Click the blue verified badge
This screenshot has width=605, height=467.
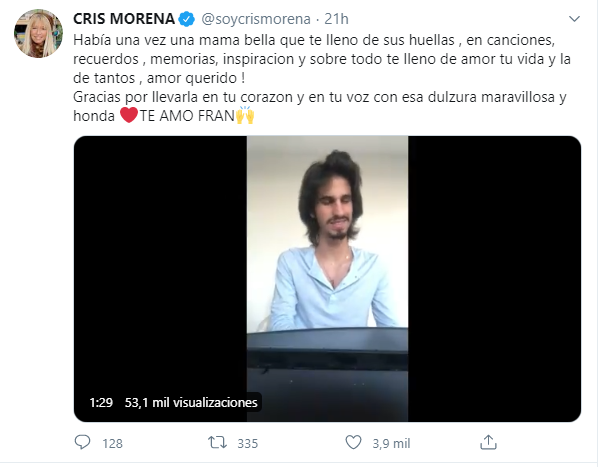pyautogui.click(x=187, y=18)
